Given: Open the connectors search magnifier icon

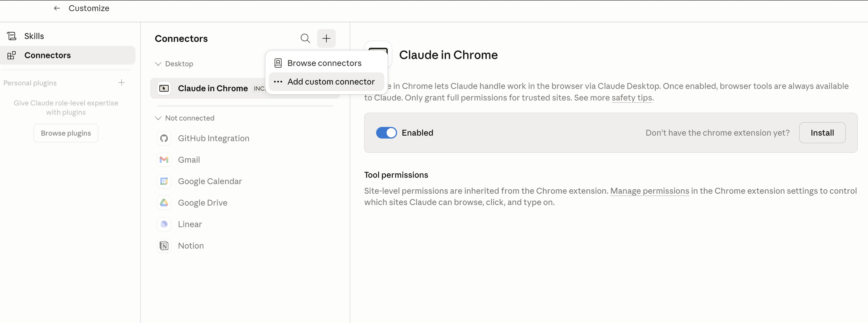Looking at the screenshot, I should click(x=305, y=38).
